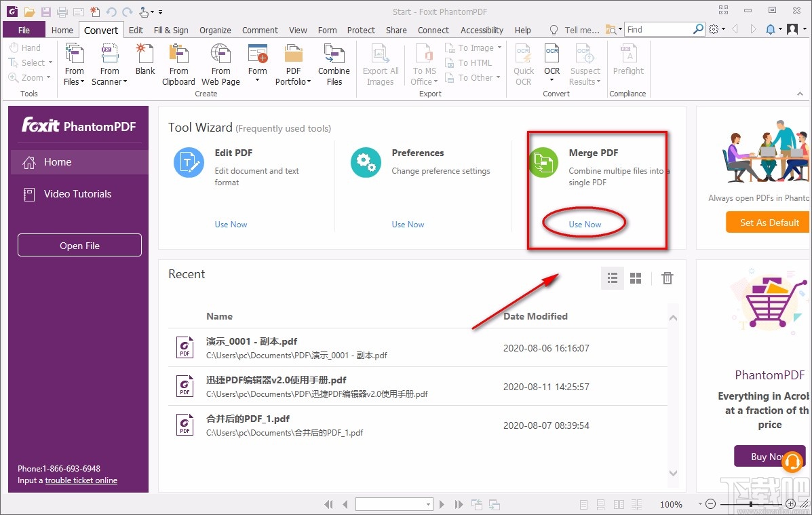Click the Save icon in quick access toolbar
The width and height of the screenshot is (812, 515).
[x=46, y=12]
